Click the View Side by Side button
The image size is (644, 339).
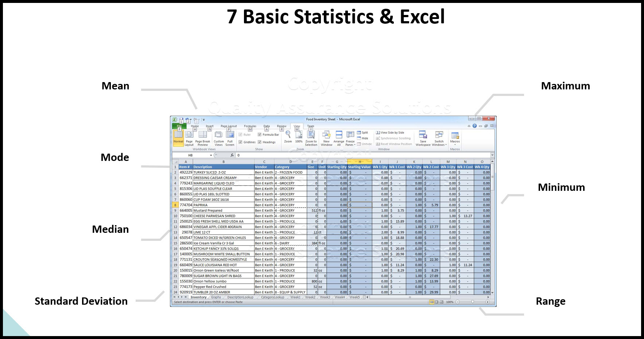click(x=392, y=132)
